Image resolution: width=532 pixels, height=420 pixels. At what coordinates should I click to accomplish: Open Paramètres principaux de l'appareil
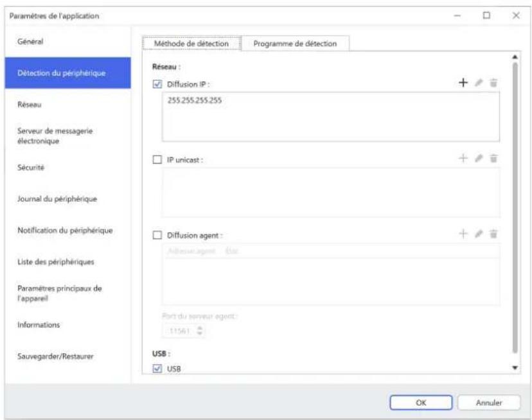68,293
